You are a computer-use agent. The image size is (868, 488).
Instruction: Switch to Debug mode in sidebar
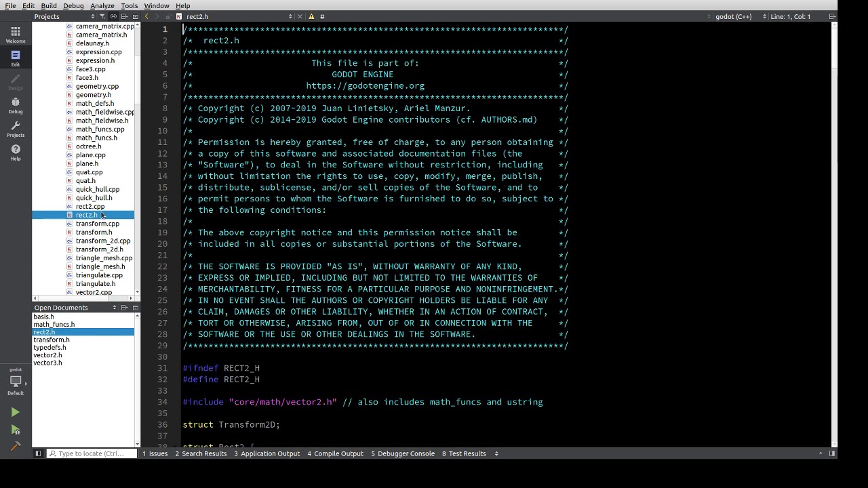pyautogui.click(x=16, y=106)
